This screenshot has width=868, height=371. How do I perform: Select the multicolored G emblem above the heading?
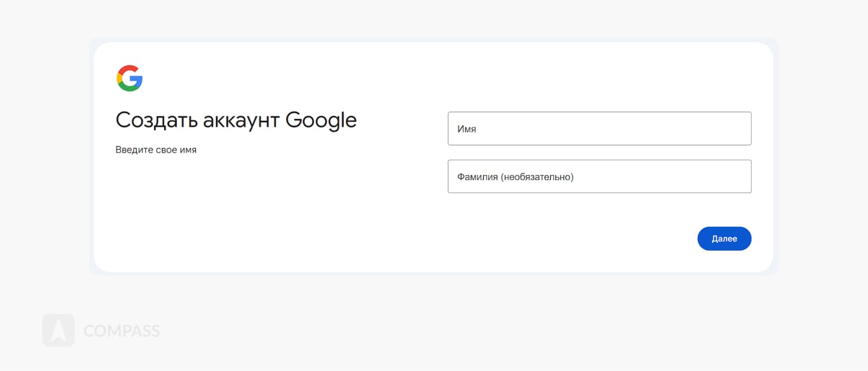[130, 77]
